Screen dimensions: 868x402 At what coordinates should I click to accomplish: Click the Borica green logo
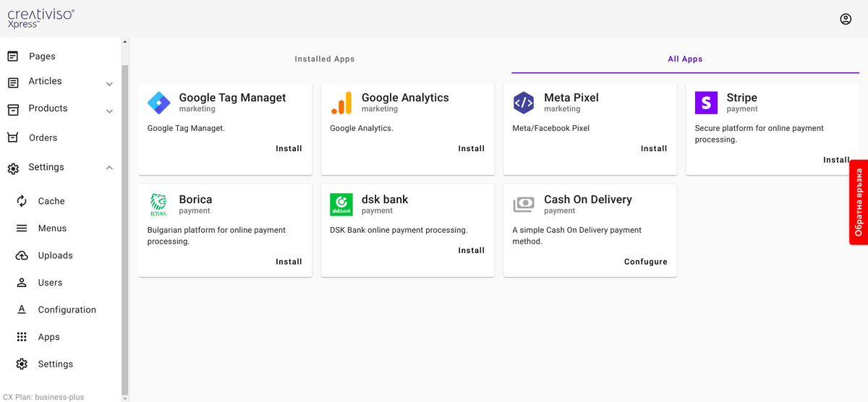tap(158, 205)
